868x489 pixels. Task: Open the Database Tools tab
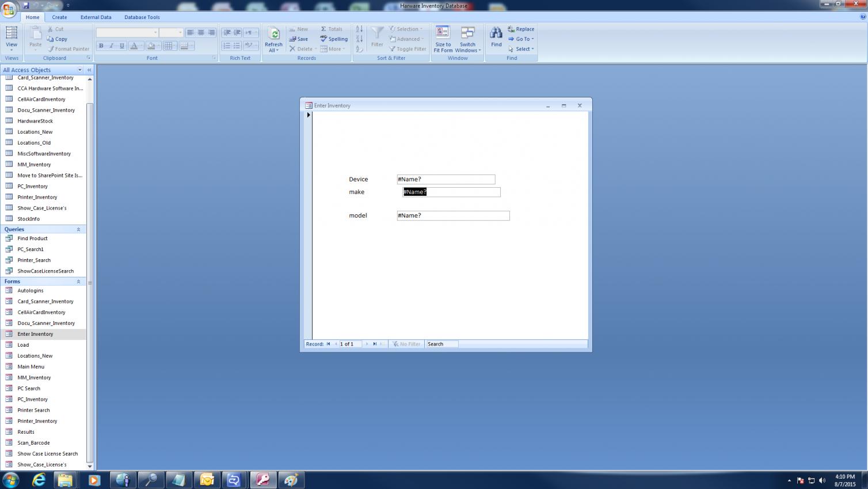(x=142, y=17)
